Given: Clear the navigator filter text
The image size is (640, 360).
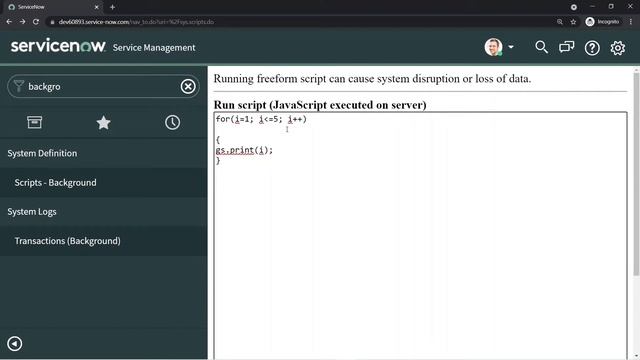Looking at the screenshot, I should point(188,86).
